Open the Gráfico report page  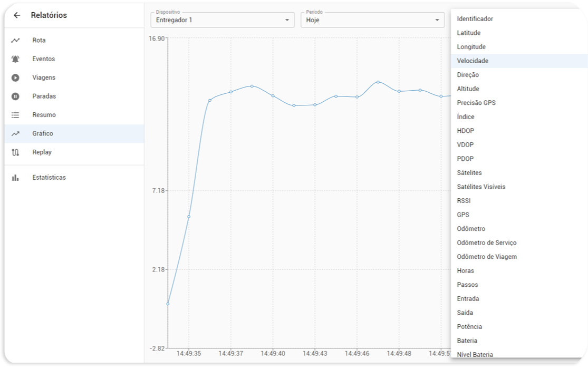coord(43,134)
